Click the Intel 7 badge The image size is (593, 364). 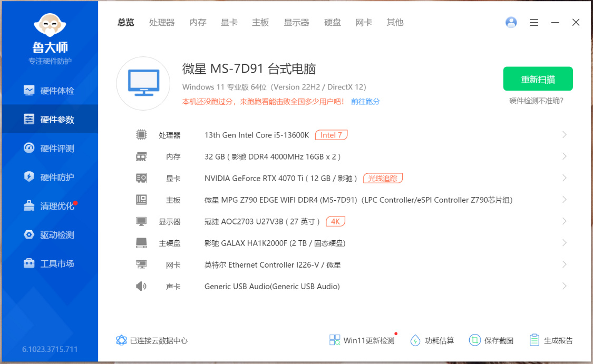tap(332, 135)
